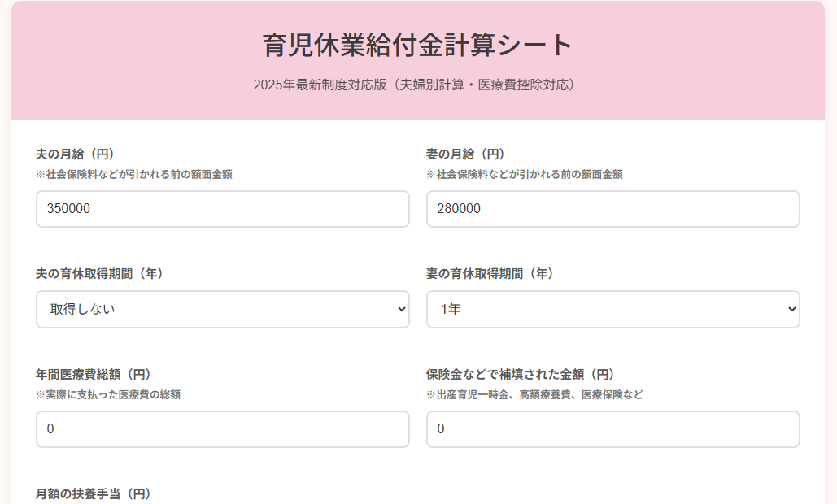Click the 保険金などで補填された金額（円） label
This screenshot has width=837, height=504.
pyautogui.click(x=521, y=374)
